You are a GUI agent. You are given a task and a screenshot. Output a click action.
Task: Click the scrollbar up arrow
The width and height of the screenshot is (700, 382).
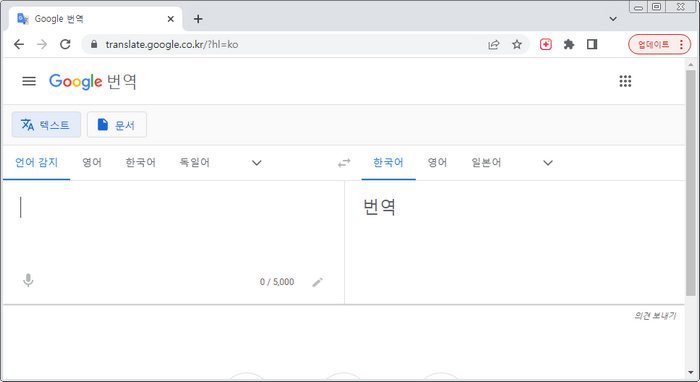click(691, 65)
